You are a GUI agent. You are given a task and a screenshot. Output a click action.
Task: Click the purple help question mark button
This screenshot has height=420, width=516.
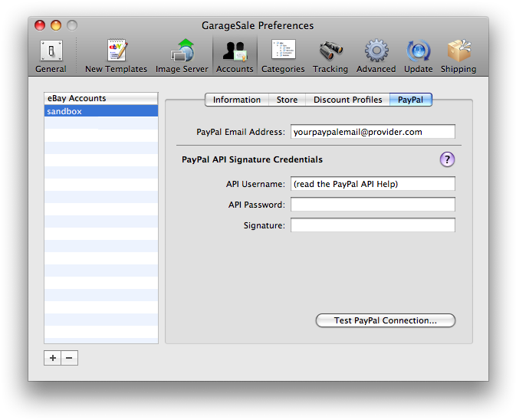tap(447, 159)
